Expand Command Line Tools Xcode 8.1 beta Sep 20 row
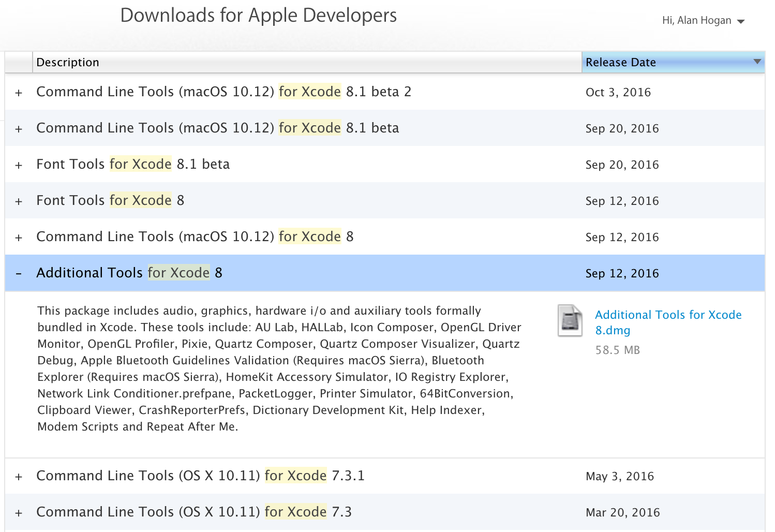The height and width of the screenshot is (532, 775). [x=19, y=129]
